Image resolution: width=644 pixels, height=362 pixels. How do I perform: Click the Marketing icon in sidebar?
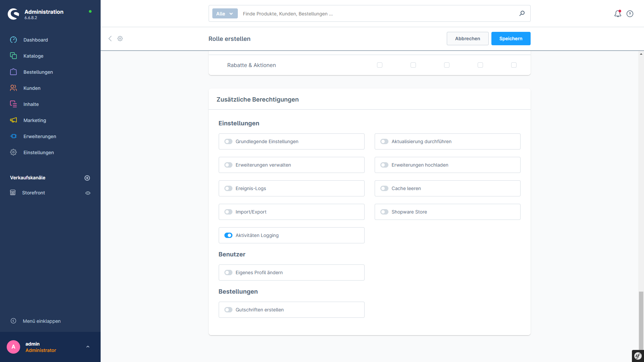click(x=13, y=120)
